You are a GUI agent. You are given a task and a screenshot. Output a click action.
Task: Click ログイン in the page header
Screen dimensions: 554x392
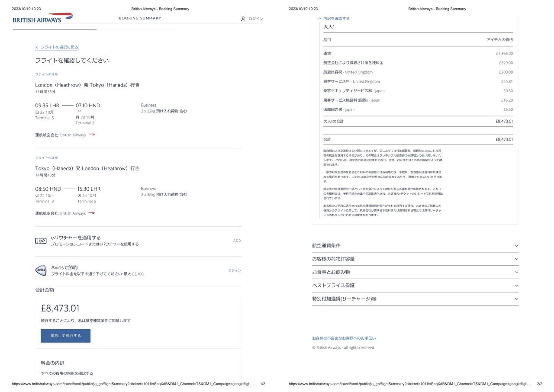[256, 19]
